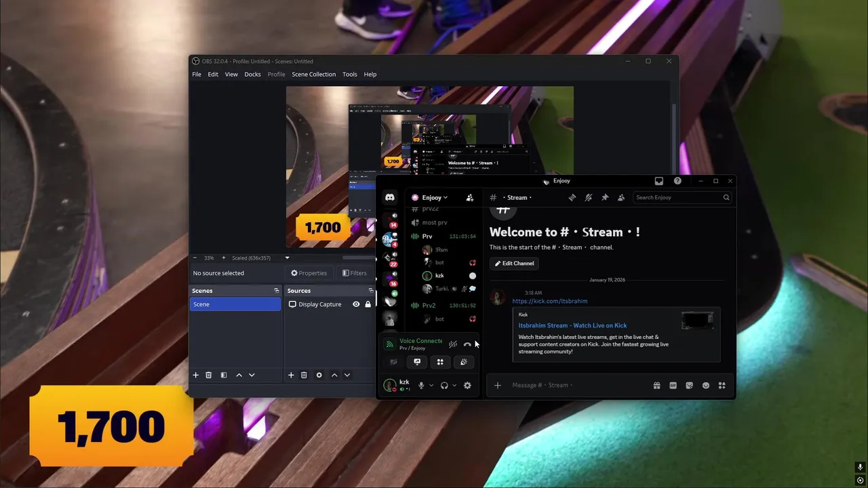This screenshot has width=868, height=488.
Task: Toggle headphone deafen for kzk
Action: coord(444,385)
